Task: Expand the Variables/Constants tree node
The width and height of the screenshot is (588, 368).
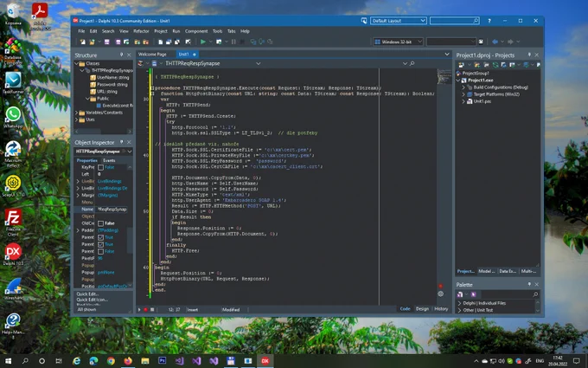Action: coord(77,113)
